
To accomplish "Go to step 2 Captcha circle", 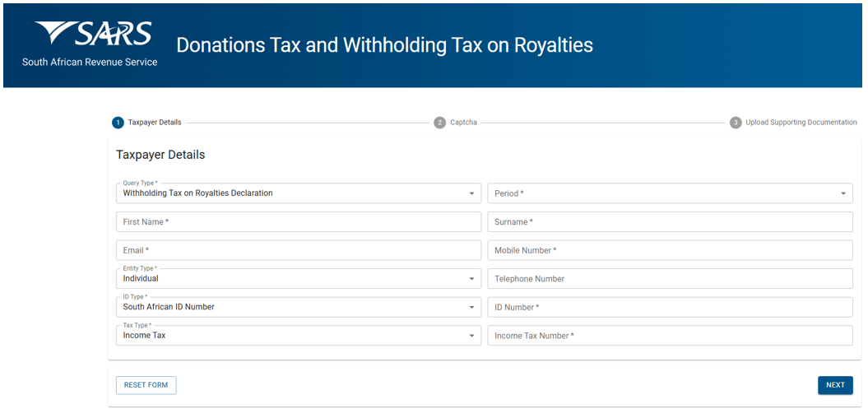I will [439, 123].
